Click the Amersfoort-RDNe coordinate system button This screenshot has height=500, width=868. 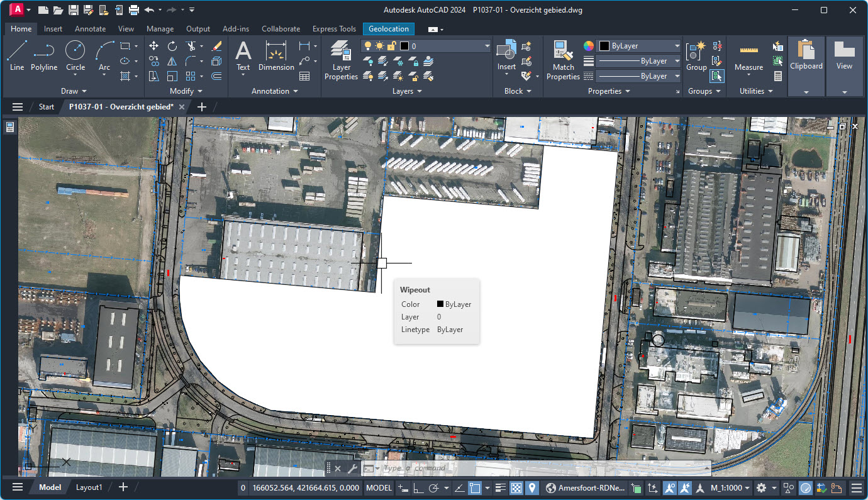(x=585, y=488)
